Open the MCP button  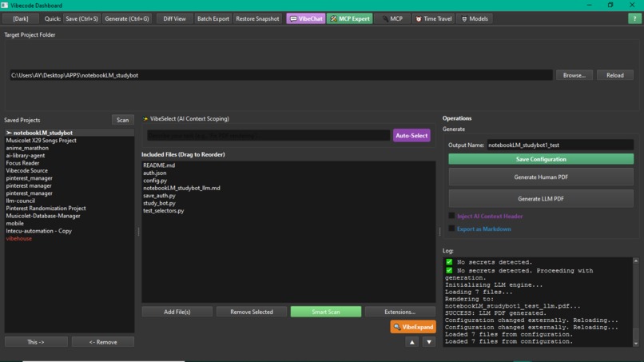(x=392, y=19)
